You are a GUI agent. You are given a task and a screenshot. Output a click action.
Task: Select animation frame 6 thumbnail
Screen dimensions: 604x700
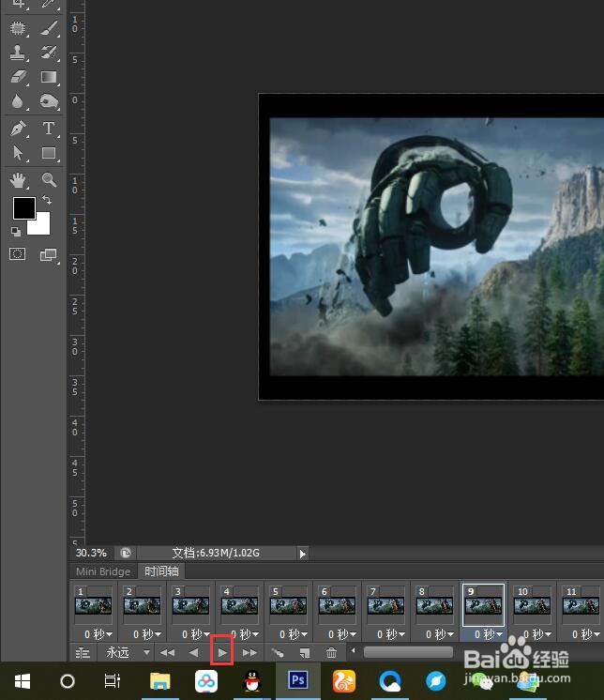[337, 605]
